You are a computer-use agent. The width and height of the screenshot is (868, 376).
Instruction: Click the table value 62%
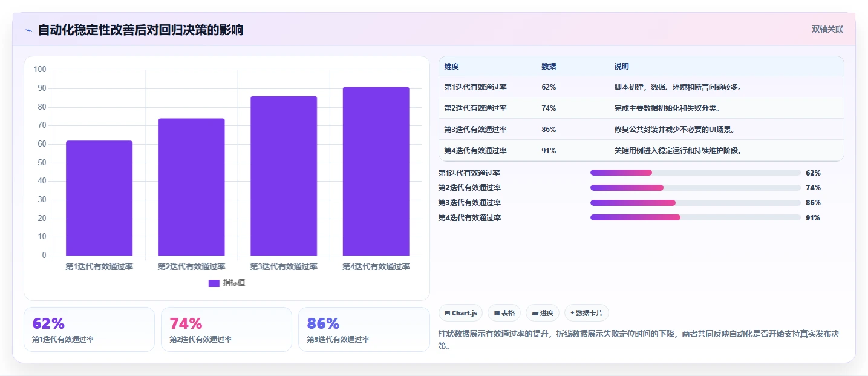[x=549, y=87]
